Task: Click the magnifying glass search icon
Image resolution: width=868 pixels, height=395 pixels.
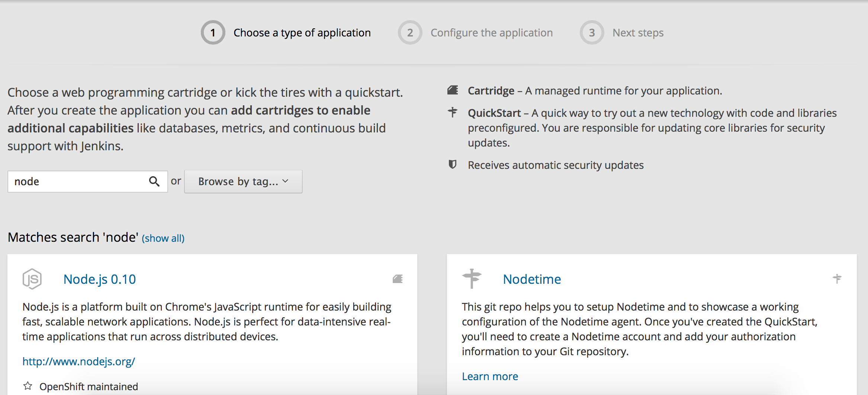Action: click(154, 182)
